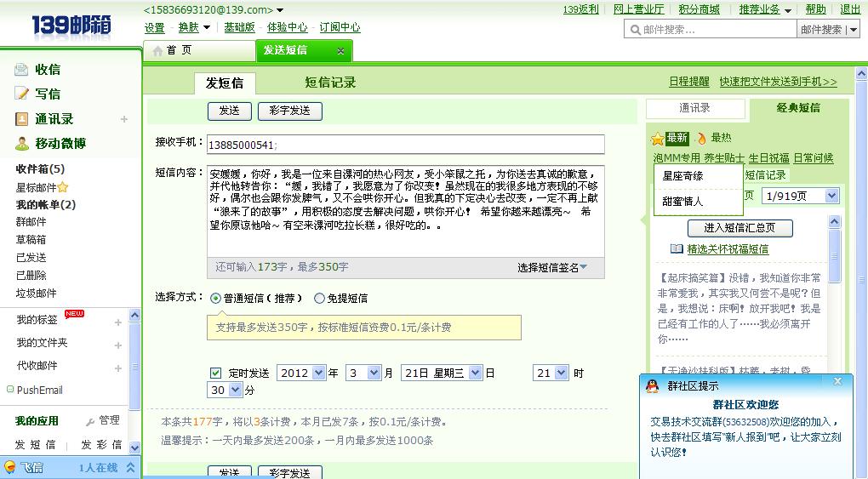Click the top 发送 button

[229, 111]
